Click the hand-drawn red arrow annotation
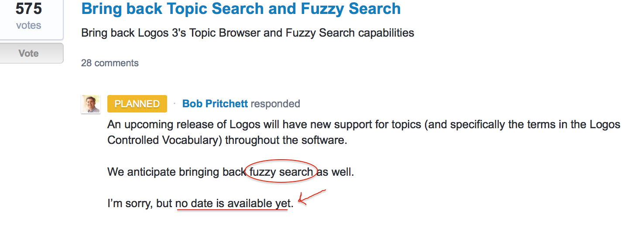Screen dimensions: 644x232 click(312, 197)
